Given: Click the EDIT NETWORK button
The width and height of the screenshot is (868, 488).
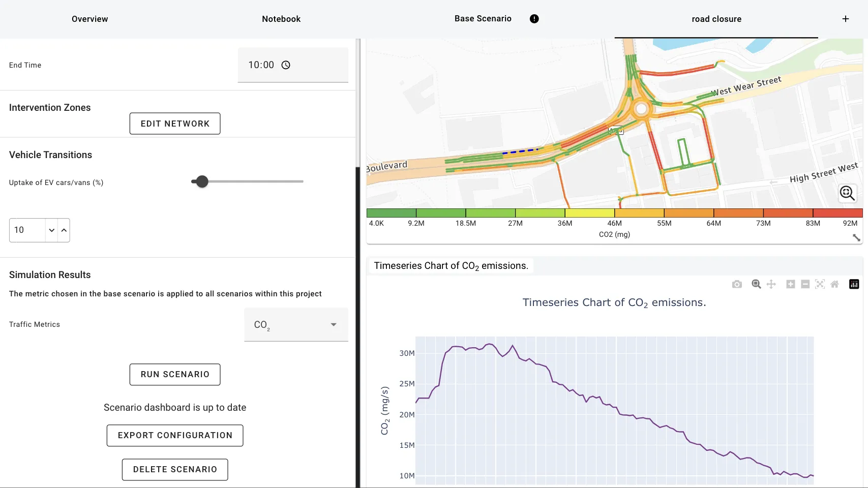Looking at the screenshot, I should point(175,124).
